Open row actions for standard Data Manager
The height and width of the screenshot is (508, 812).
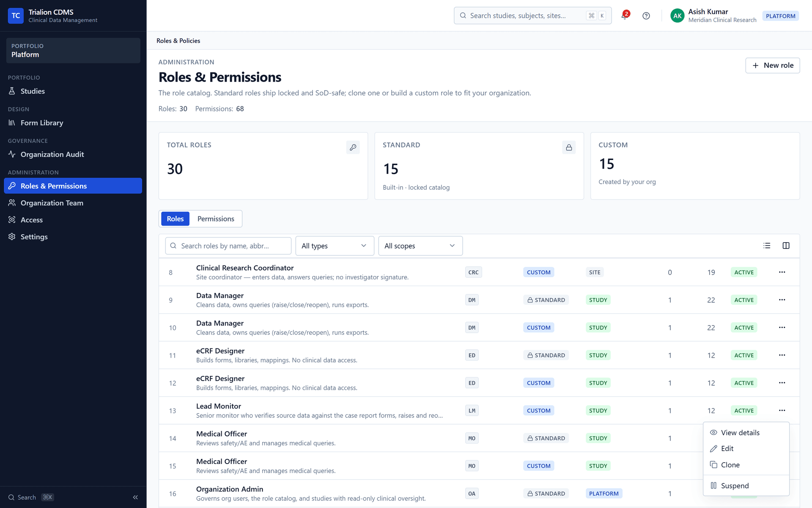pos(782,300)
